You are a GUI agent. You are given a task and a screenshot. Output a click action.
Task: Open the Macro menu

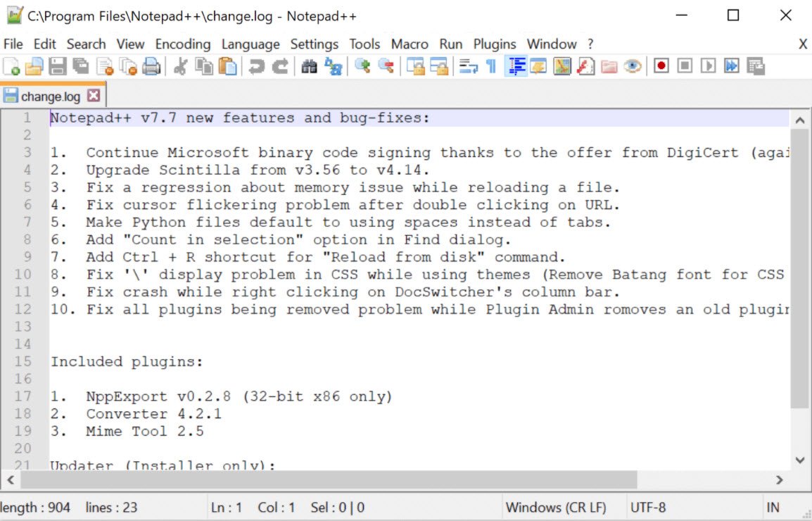click(410, 44)
